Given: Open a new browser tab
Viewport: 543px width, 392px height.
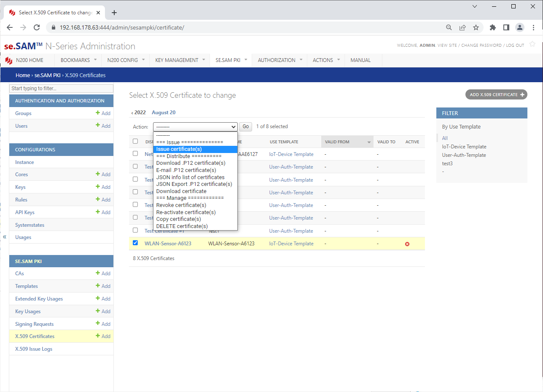Looking at the screenshot, I should tap(114, 13).
